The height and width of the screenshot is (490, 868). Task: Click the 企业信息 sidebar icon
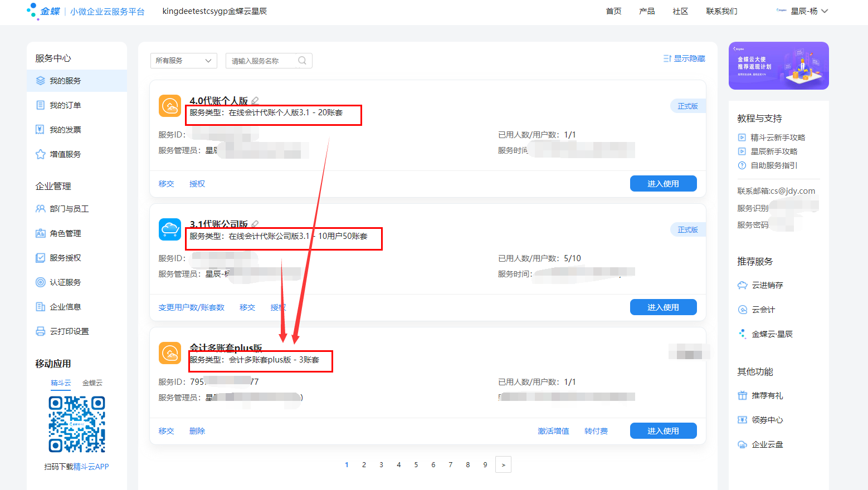(40, 307)
